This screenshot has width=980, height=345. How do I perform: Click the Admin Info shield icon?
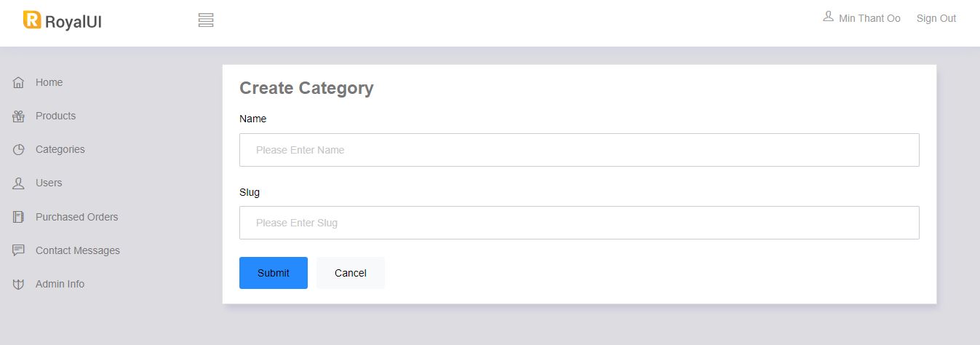tap(19, 285)
